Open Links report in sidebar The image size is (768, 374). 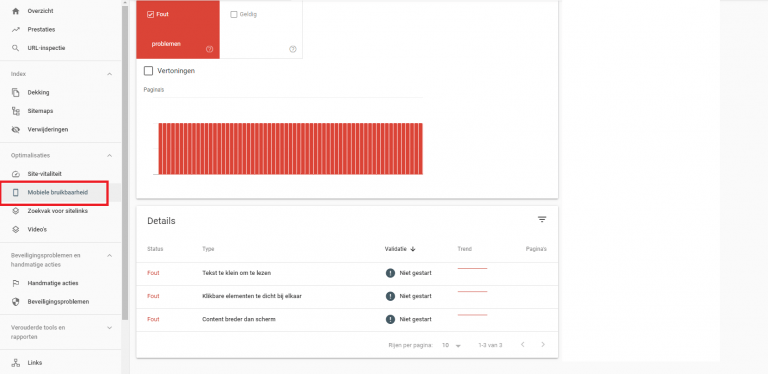tap(35, 363)
